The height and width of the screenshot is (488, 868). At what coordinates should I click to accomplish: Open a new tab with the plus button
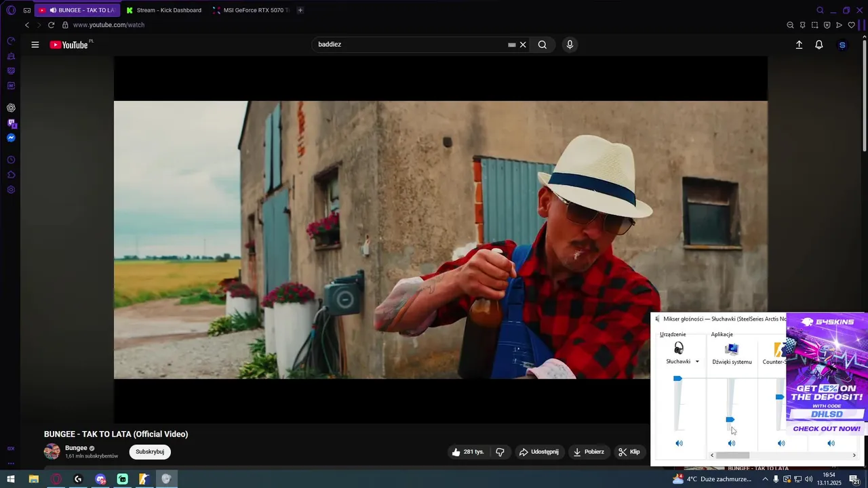pos(300,10)
